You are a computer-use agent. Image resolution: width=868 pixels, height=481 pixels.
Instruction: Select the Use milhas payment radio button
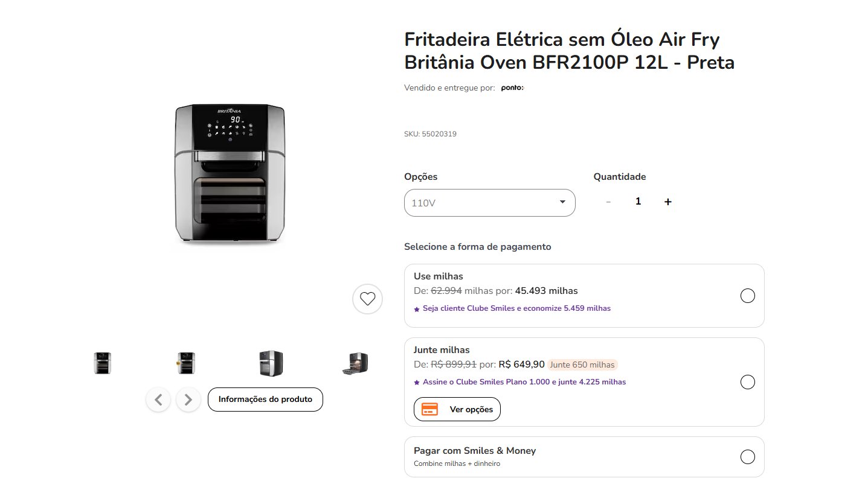(748, 296)
